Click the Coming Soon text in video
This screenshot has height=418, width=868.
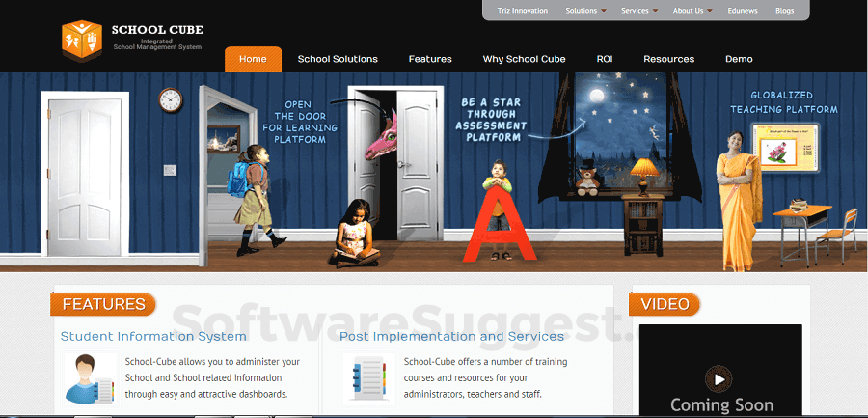(x=721, y=404)
